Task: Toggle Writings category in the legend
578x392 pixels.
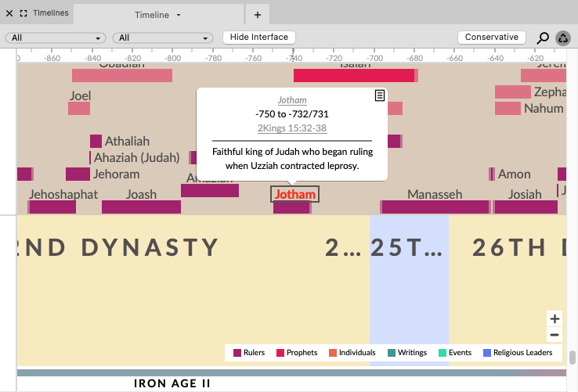Action: (x=406, y=353)
